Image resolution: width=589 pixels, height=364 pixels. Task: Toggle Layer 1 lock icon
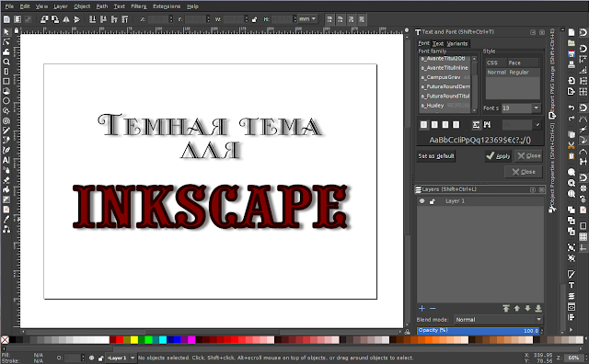click(433, 201)
